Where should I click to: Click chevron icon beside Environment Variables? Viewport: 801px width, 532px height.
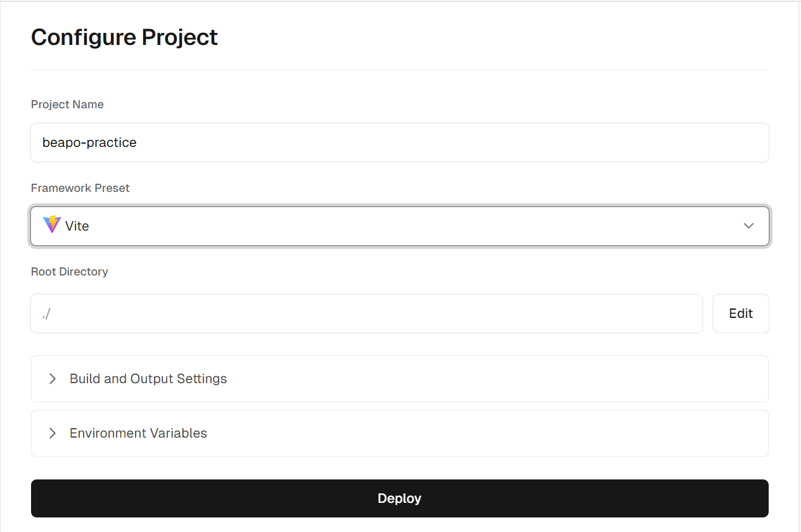(53, 433)
